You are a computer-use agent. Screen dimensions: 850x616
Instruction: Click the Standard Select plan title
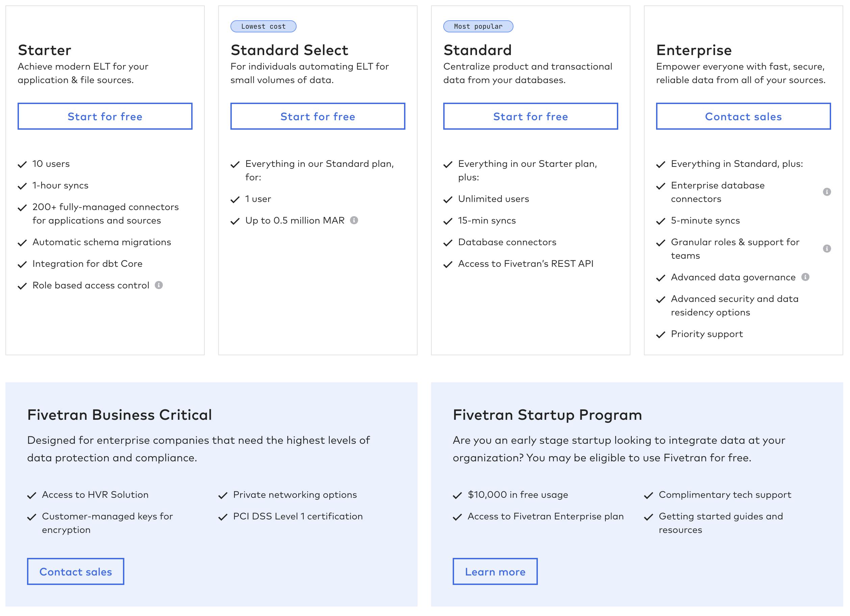(289, 50)
